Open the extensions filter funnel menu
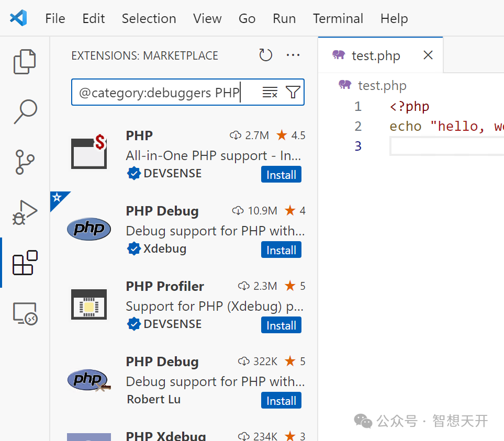The image size is (504, 441). [293, 92]
